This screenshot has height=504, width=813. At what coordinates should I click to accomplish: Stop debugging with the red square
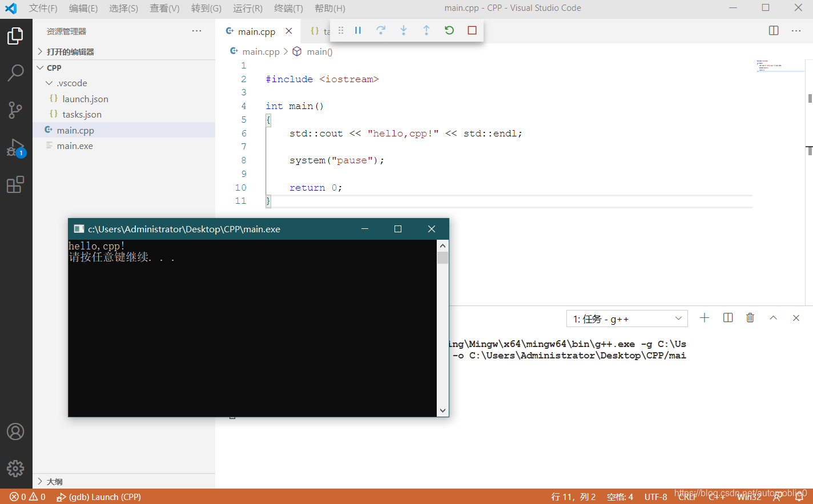(x=472, y=30)
